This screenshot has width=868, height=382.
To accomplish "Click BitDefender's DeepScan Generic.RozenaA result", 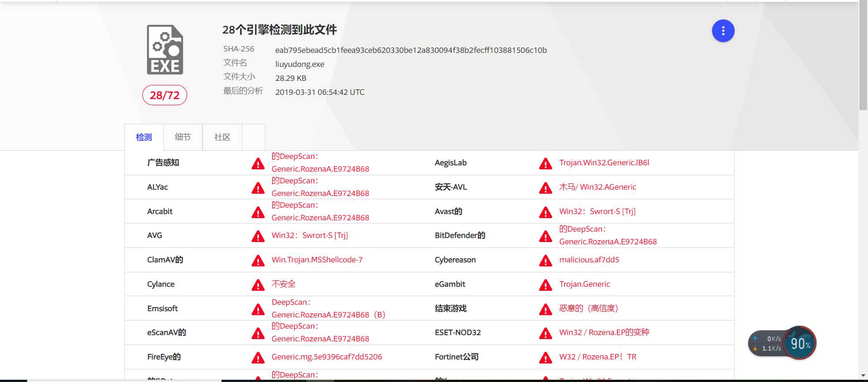I will click(x=608, y=235).
